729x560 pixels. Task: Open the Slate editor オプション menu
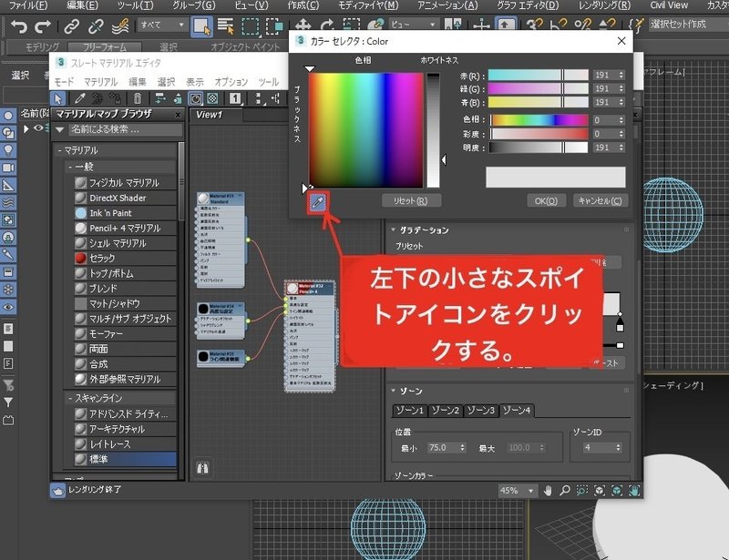click(x=231, y=82)
